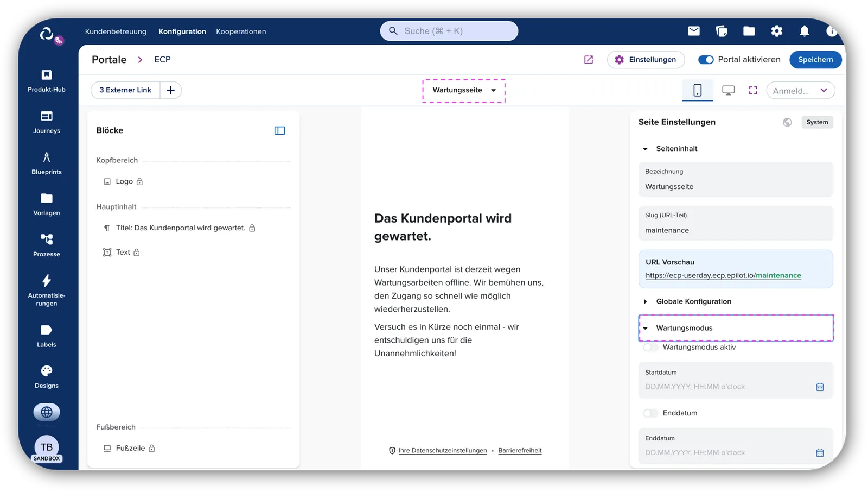
Task: Click the System badge
Action: (817, 122)
